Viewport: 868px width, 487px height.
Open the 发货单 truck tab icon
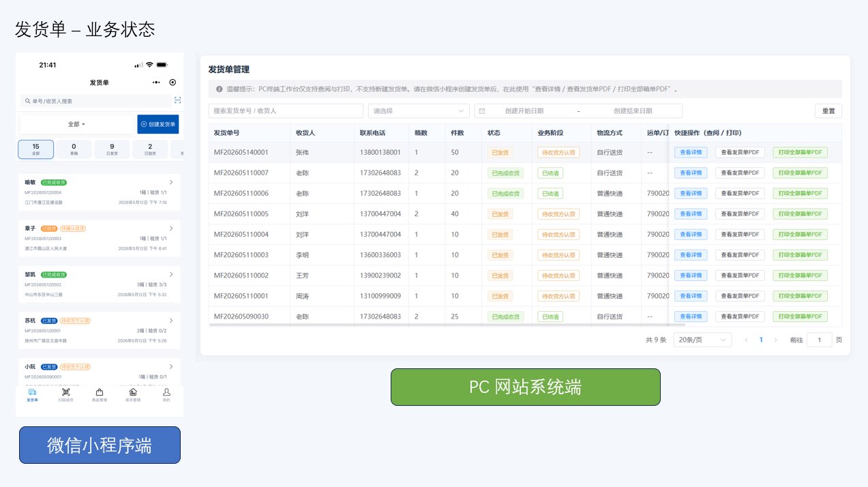coord(32,392)
